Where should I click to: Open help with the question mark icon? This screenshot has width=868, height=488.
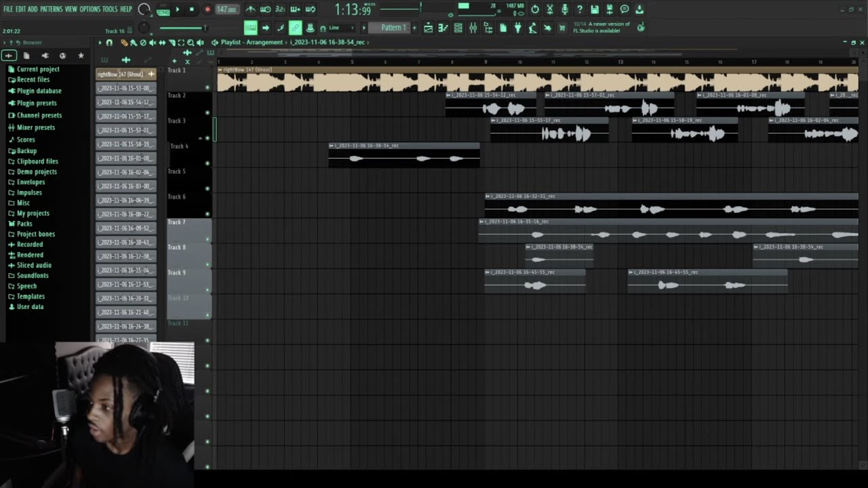click(580, 9)
